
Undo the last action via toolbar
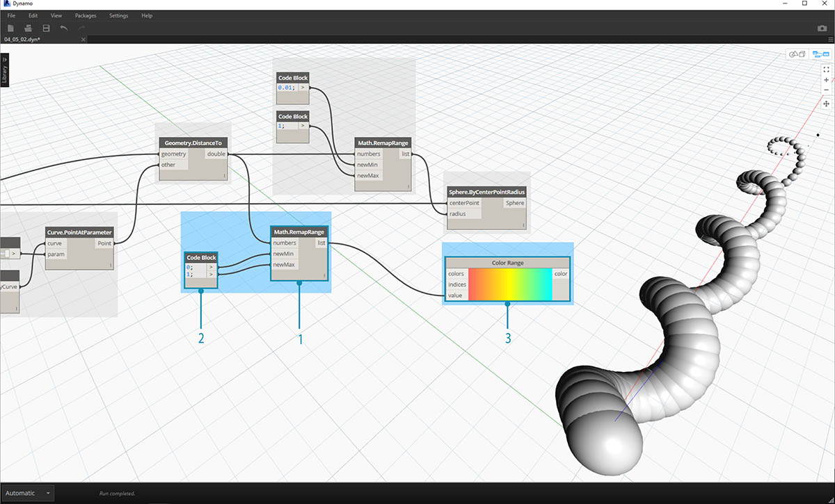64,28
